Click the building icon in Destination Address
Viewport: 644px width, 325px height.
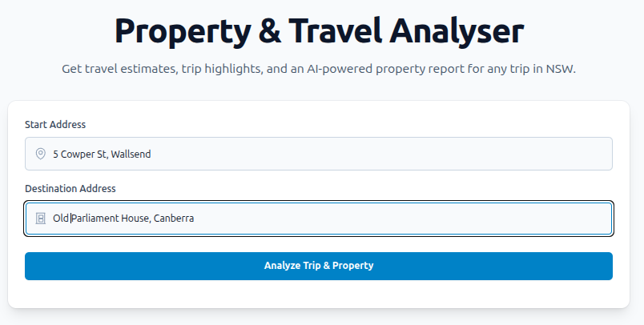40,218
